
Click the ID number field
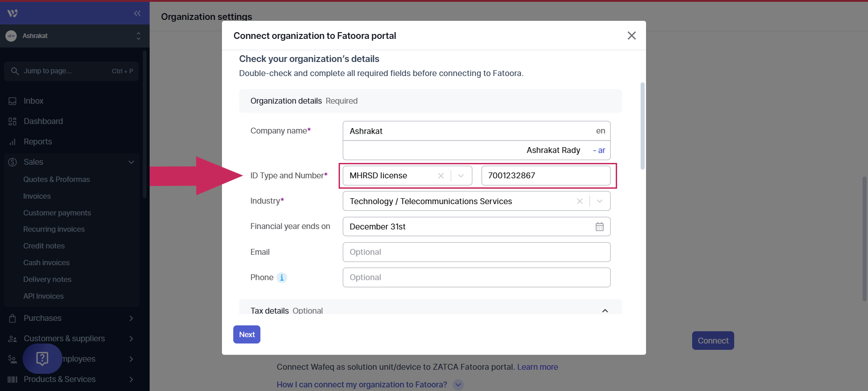546,176
